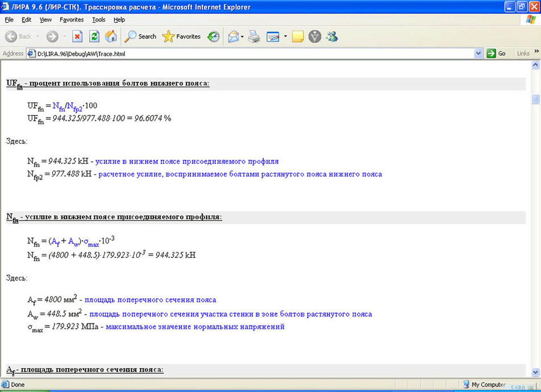Screen dimensions: 541x392
Task: Open the Messenger people icon
Action: pyautogui.click(x=331, y=36)
